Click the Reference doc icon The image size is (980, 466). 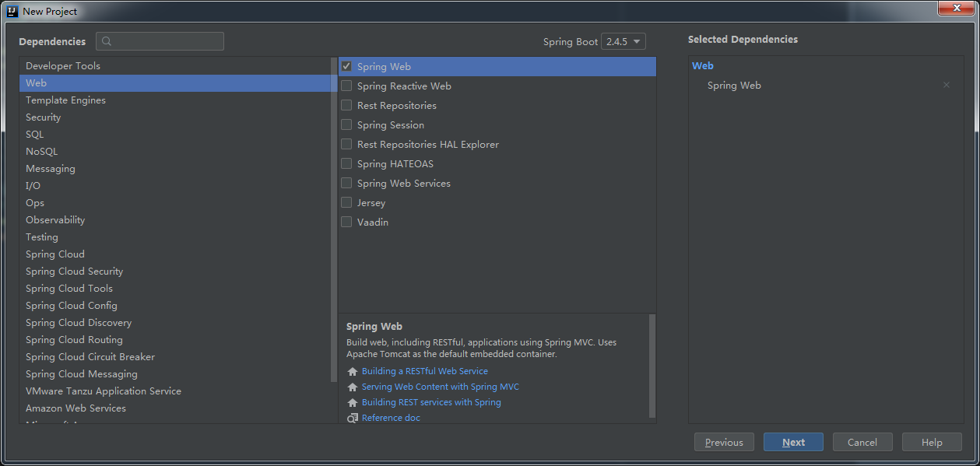coord(353,419)
